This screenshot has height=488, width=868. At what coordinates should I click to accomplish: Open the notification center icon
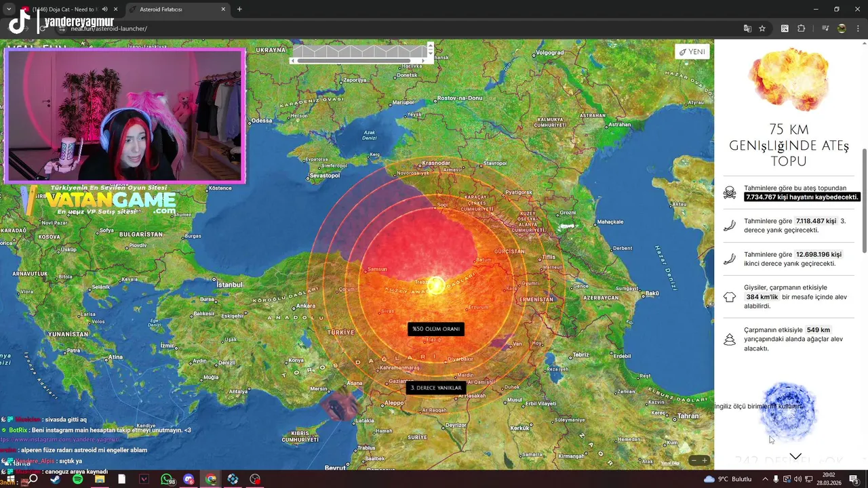854,479
